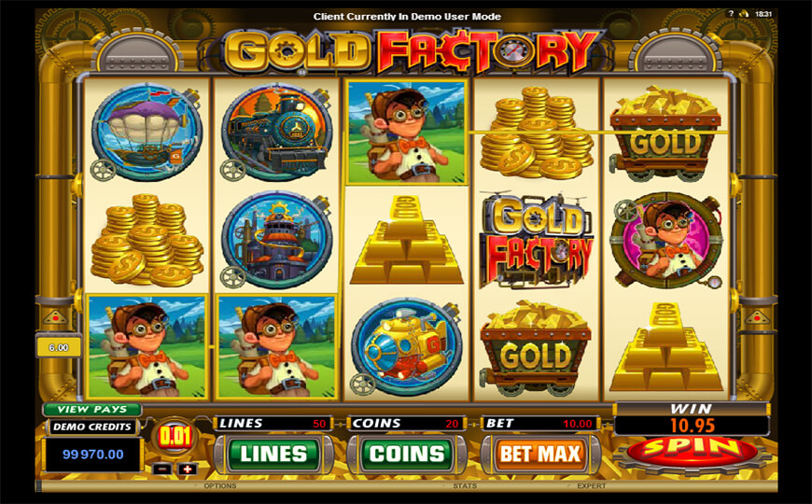Adjust coins with the green COINS button
Image resolution: width=812 pixels, height=504 pixels.
[x=407, y=455]
